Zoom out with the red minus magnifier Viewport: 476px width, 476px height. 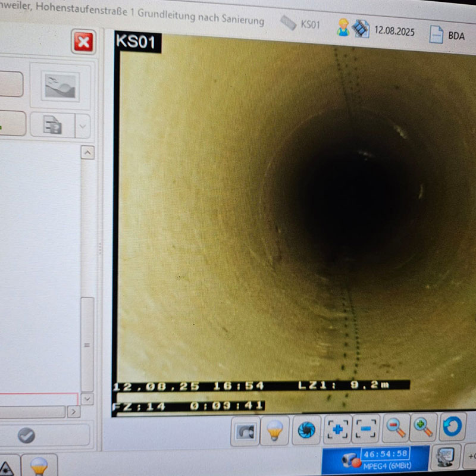[x=395, y=427]
